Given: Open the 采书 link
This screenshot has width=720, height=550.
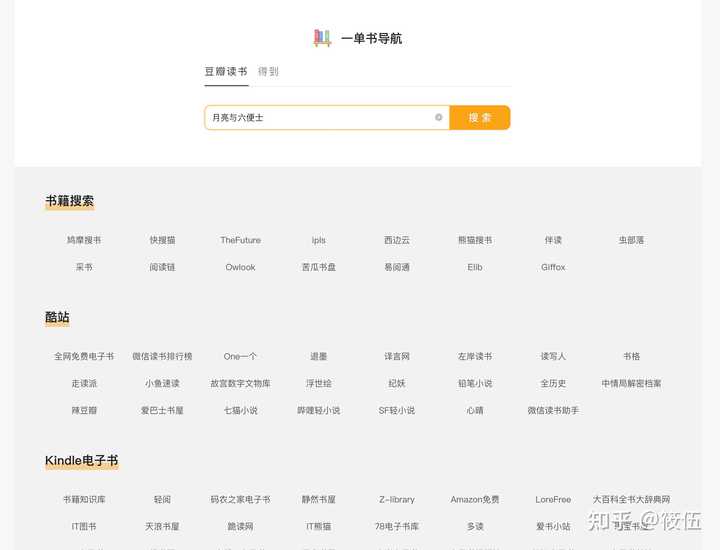Looking at the screenshot, I should click(84, 267).
